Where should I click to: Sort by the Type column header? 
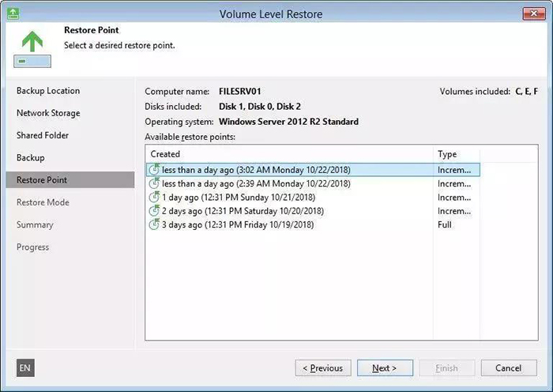tap(457, 154)
